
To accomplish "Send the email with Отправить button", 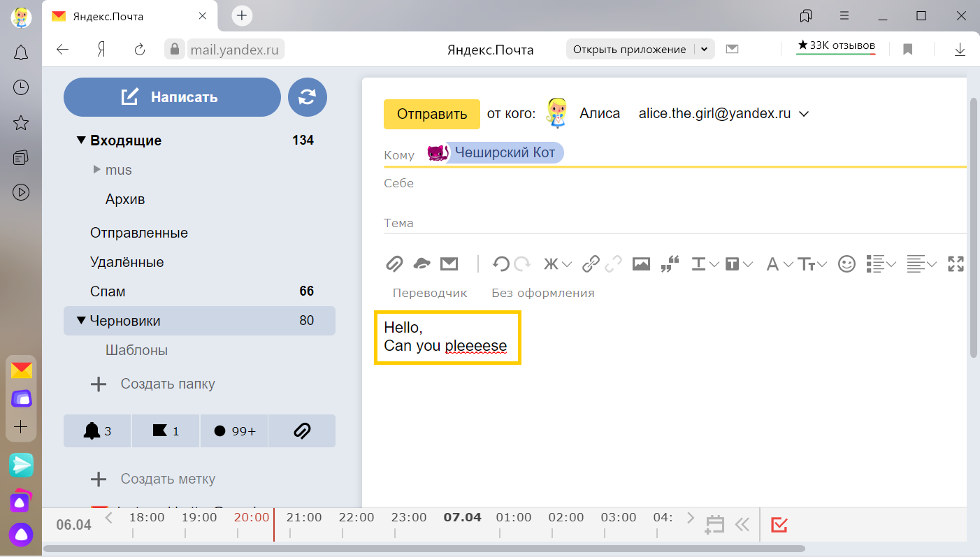I will [432, 114].
